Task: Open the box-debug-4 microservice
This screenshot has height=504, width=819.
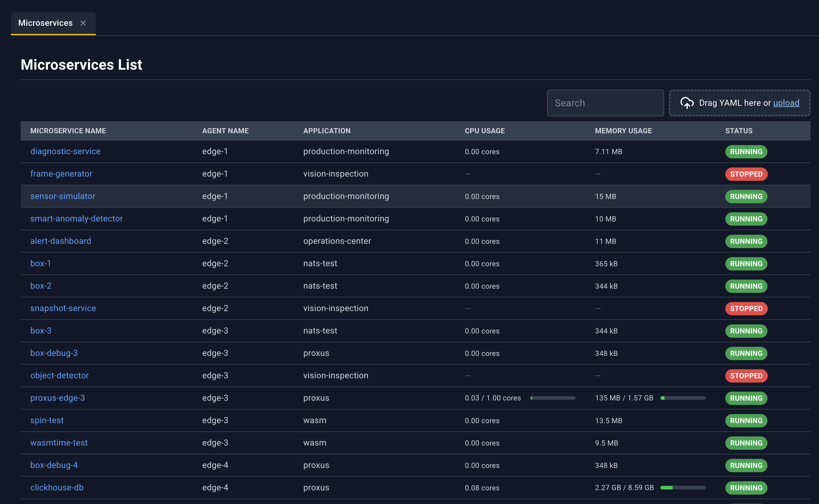Action: tap(54, 465)
